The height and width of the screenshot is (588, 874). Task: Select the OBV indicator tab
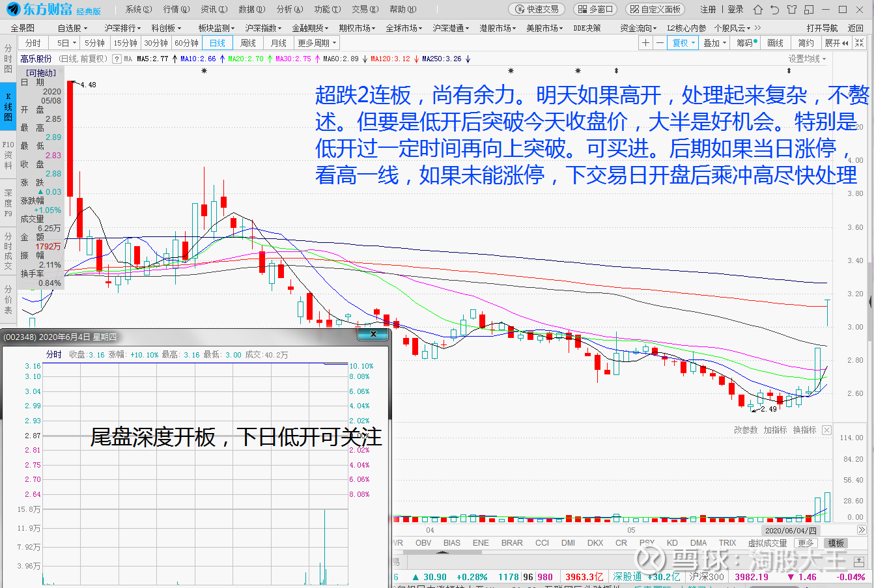423,543
